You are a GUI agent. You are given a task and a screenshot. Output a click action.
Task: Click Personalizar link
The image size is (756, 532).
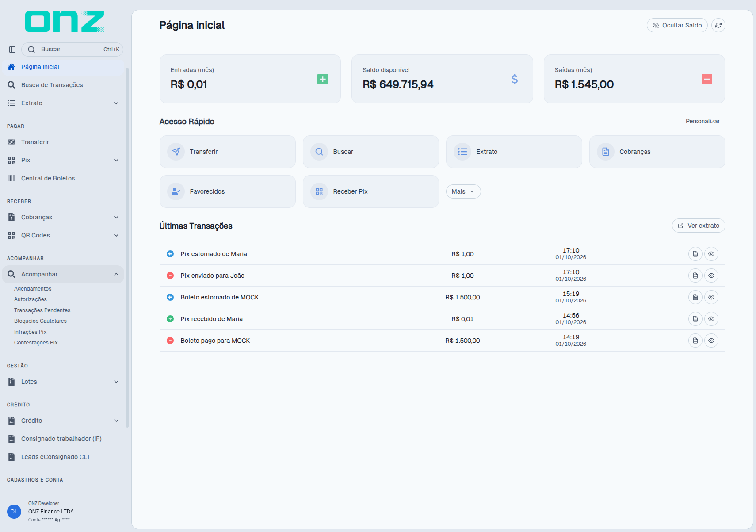coord(703,121)
